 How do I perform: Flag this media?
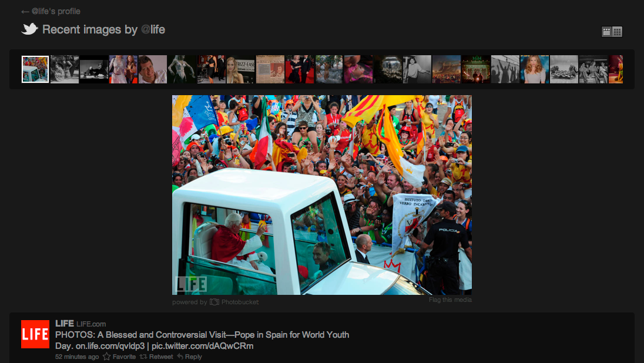tap(450, 300)
